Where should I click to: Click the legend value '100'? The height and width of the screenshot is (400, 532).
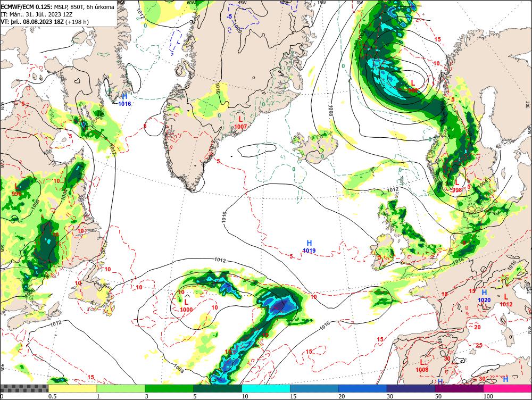pos(488,396)
